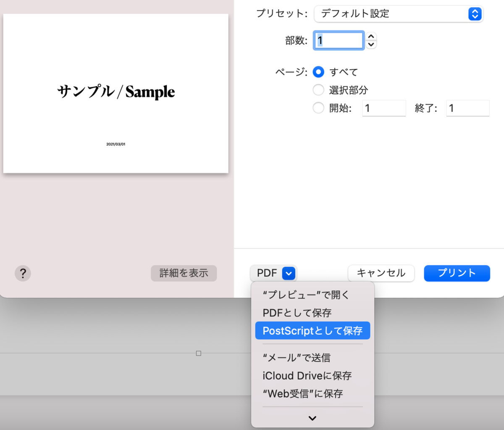
Task: Choose iCloud Driveに保存 option
Action: [x=307, y=375]
